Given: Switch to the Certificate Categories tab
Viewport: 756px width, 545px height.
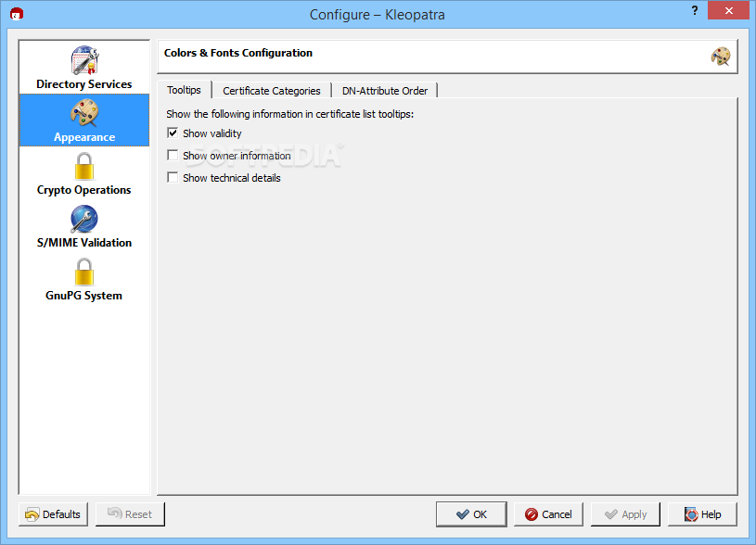Looking at the screenshot, I should coord(272,91).
